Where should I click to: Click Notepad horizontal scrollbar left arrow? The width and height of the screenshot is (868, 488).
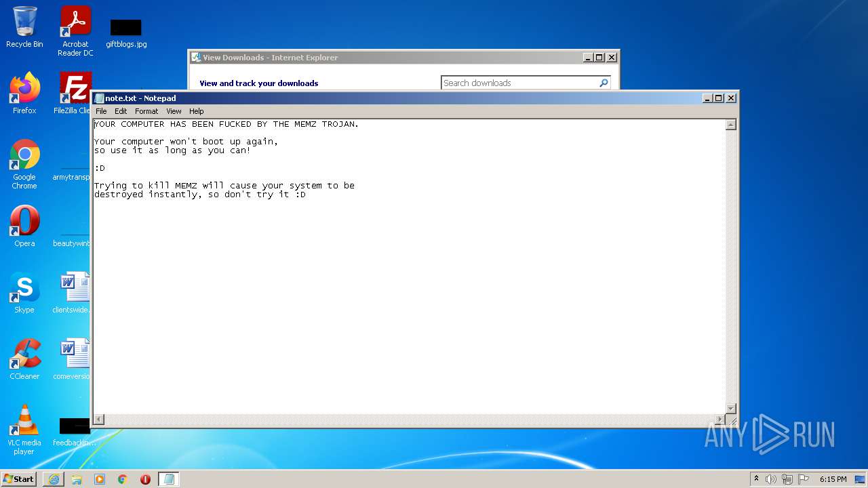coord(99,420)
